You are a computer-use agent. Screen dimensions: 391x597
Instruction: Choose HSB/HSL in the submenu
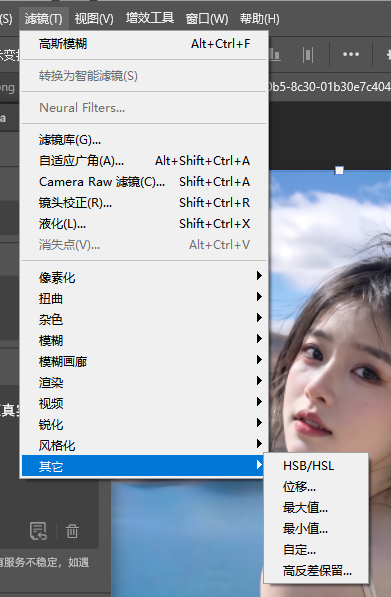[316, 466]
